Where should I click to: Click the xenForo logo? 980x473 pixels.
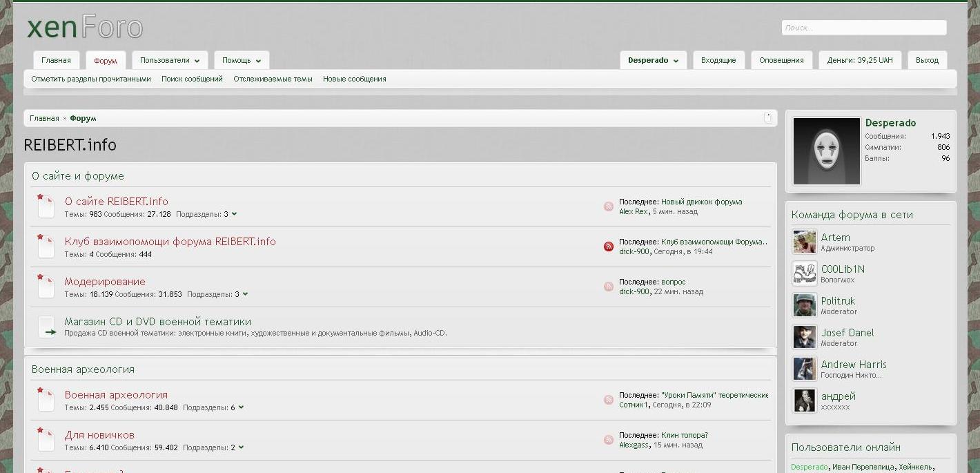pyautogui.click(x=85, y=28)
